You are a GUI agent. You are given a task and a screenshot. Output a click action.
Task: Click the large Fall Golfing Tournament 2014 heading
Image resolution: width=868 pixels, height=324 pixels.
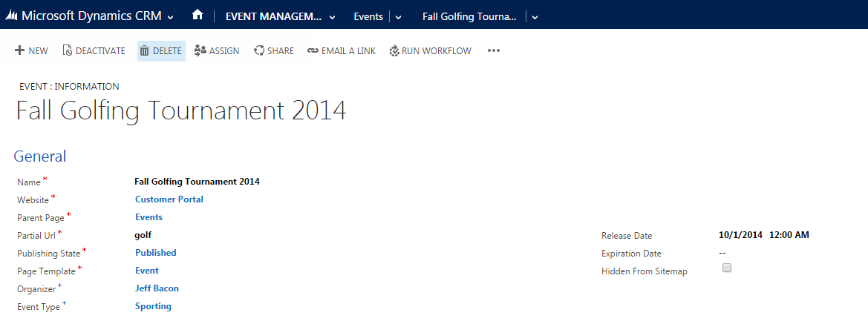click(x=182, y=110)
